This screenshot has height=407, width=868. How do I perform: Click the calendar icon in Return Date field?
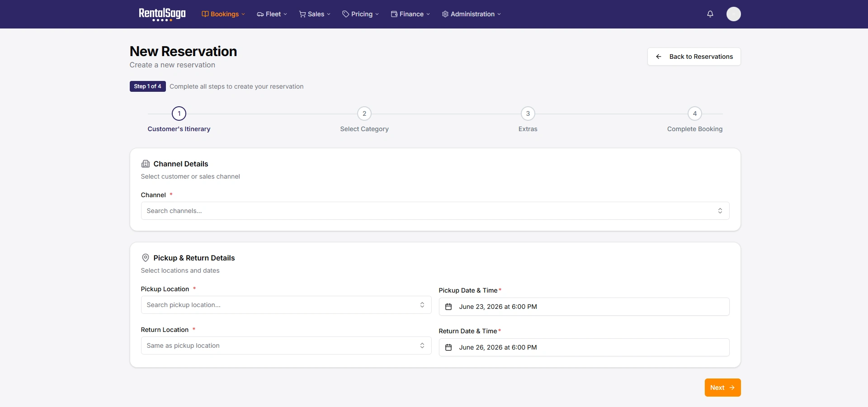(448, 347)
